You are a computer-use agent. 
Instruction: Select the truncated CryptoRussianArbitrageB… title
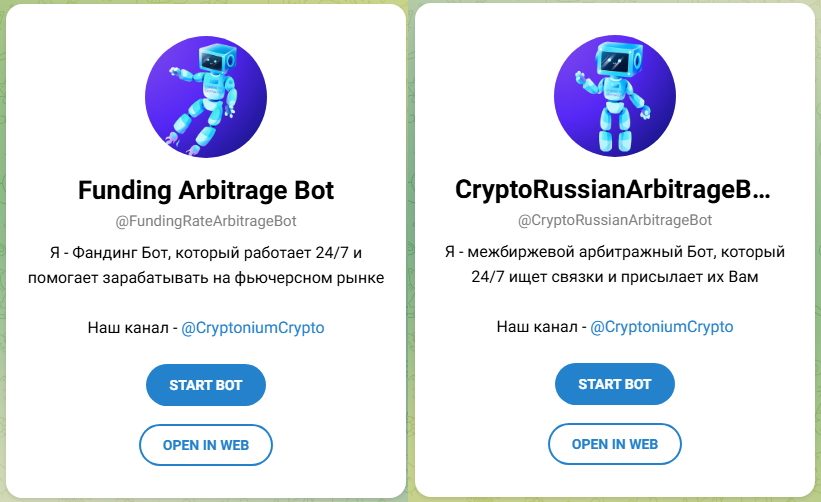613,189
